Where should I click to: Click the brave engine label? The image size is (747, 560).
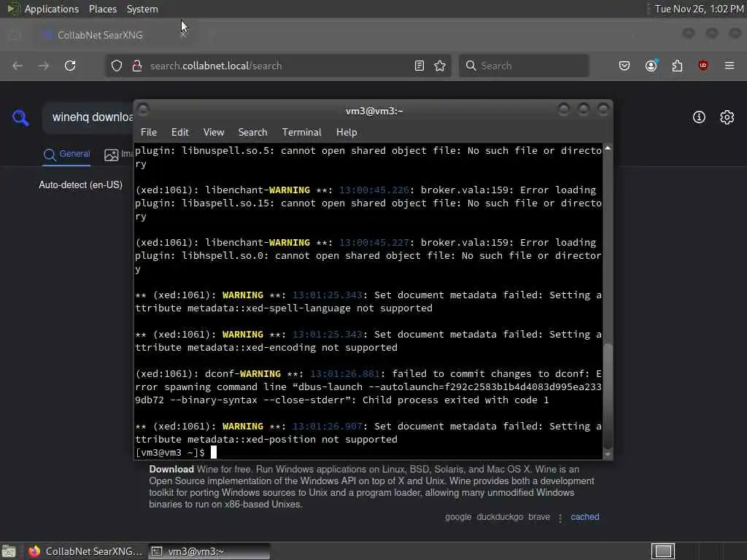click(539, 517)
